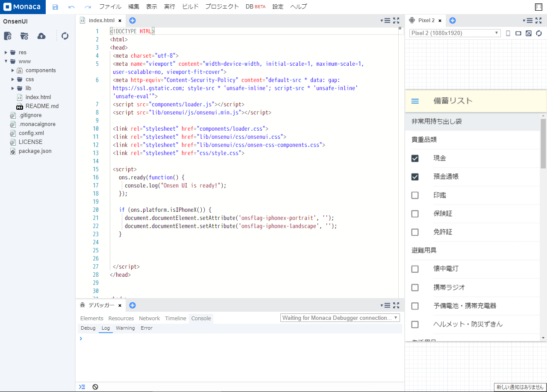Reload the preview panel
This screenshot has width=547, height=392.
click(539, 33)
